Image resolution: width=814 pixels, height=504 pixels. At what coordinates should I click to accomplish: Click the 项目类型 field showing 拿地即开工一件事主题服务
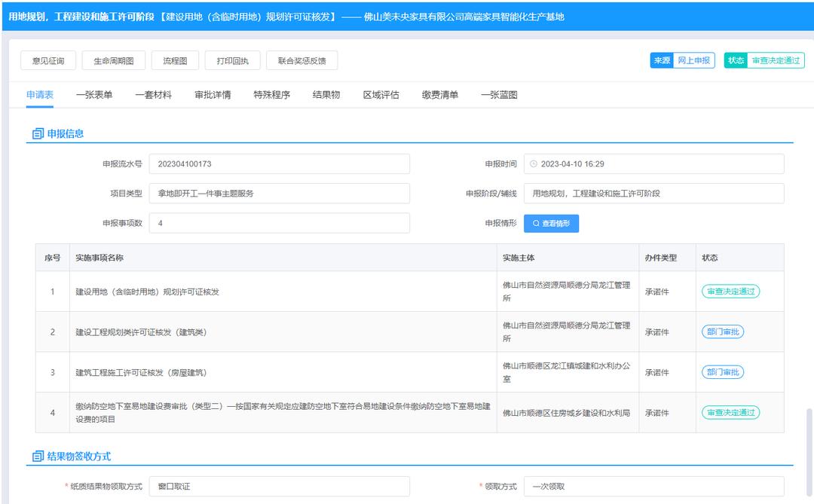279,194
